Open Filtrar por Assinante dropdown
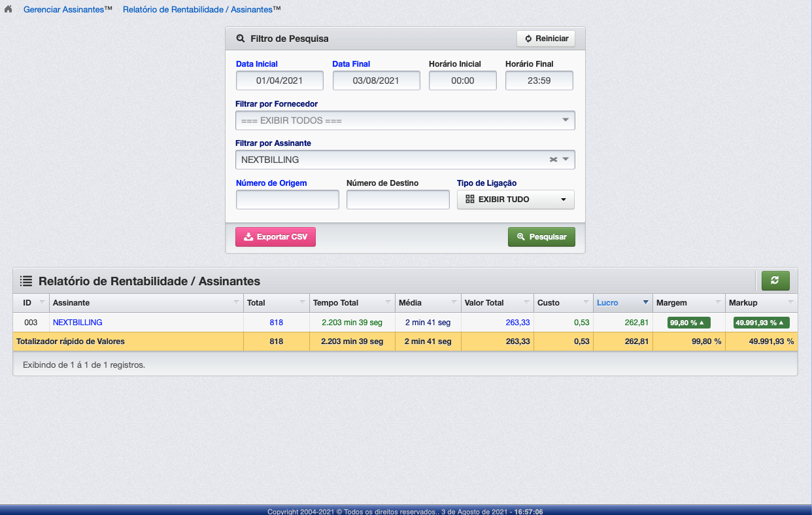This screenshot has height=515, width=812. click(405, 160)
